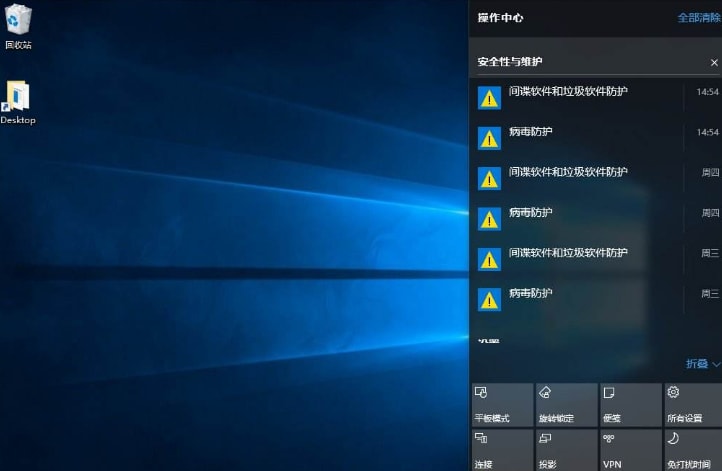Viewport: 722px width, 471px height.
Task: Open 病毒防护 notification text dated 周三
Action: point(530,293)
